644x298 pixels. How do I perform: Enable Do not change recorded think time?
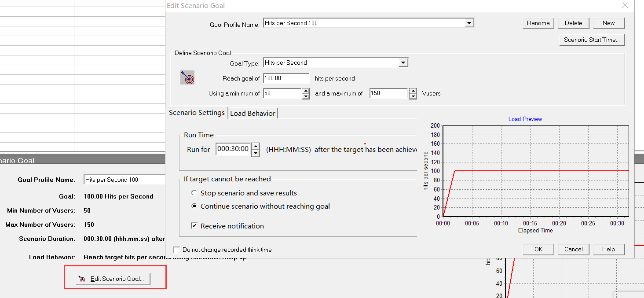(x=177, y=250)
